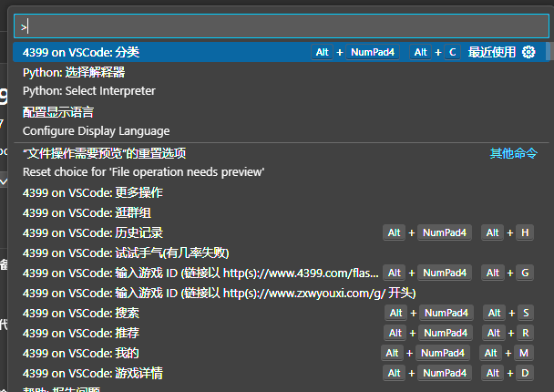Click the command list scrollbar thumb
The image size is (554, 392).
click(x=548, y=51)
